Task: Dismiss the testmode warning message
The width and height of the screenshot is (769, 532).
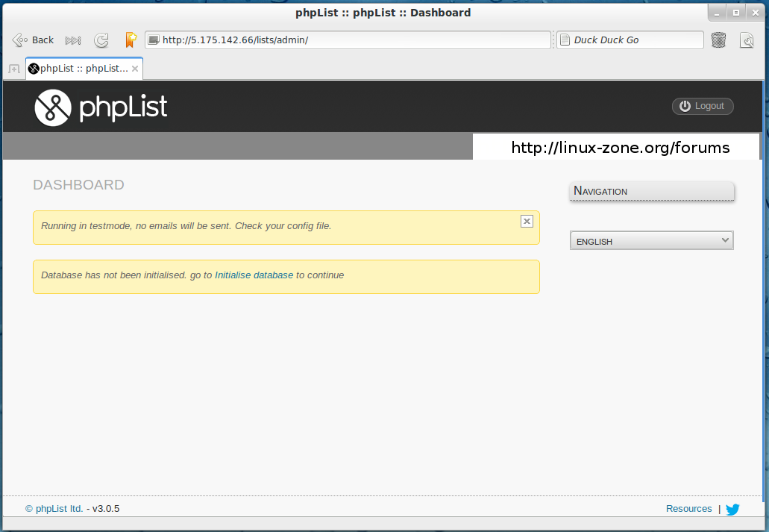Action: point(527,221)
